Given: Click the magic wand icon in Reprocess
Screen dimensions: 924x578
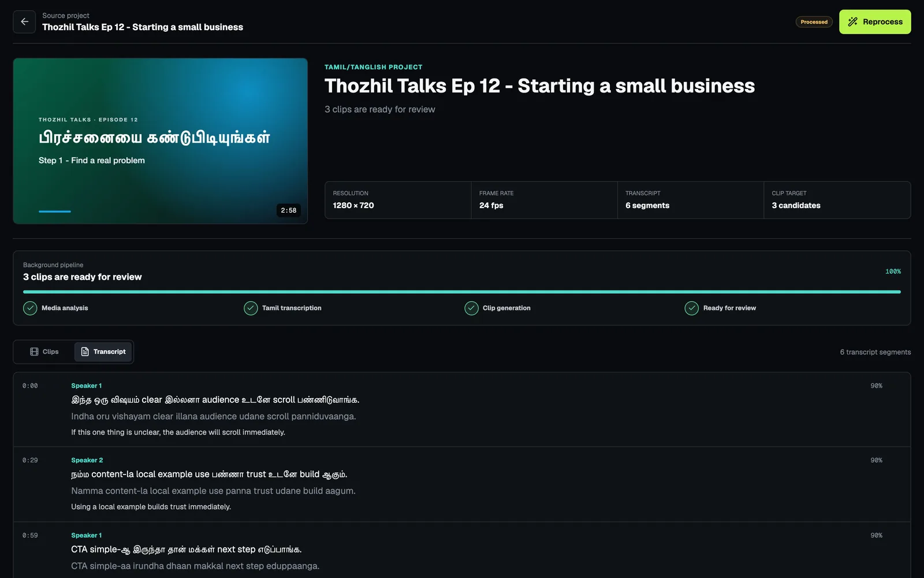Looking at the screenshot, I should [852, 22].
